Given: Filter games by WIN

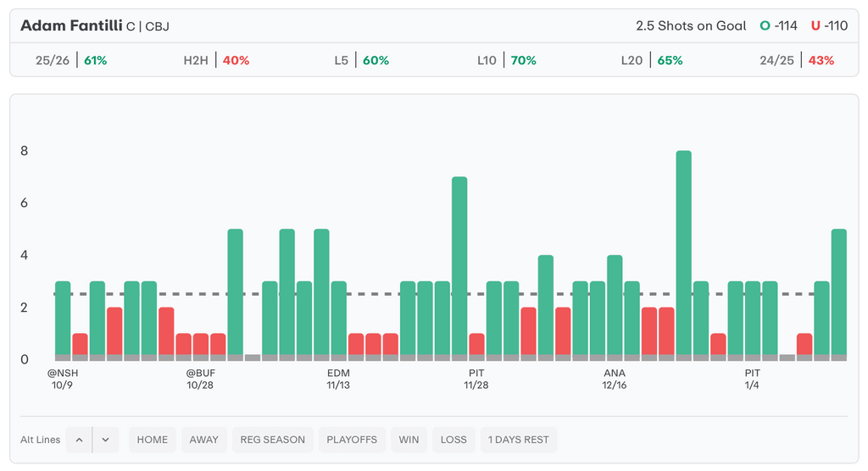Looking at the screenshot, I should pyautogui.click(x=409, y=440).
